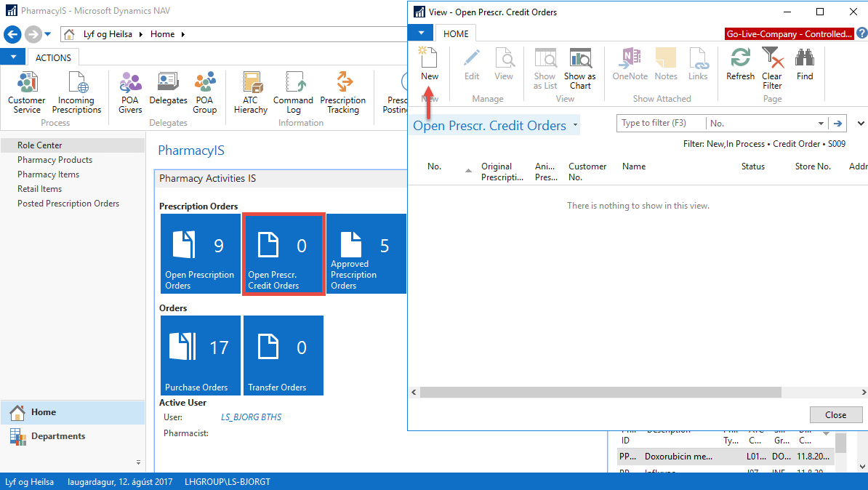
Task: Select the ACTIONS ribbon tab
Action: (x=53, y=57)
